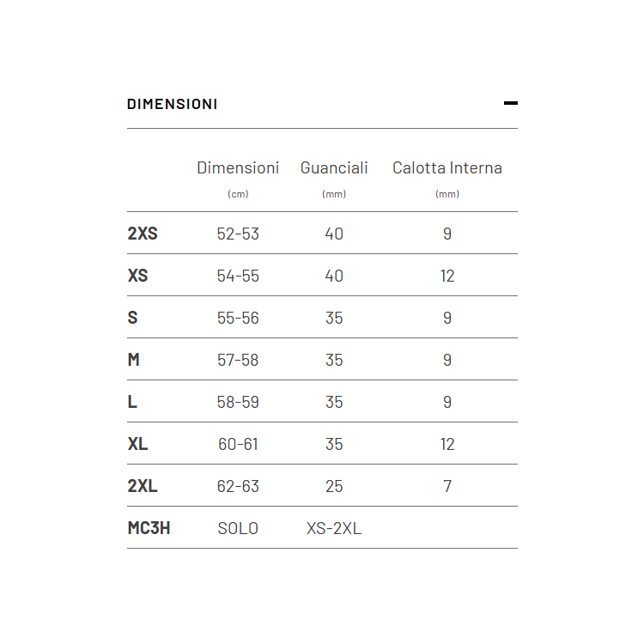Select the SOLO text in MC3H row
The image size is (644, 644).
238,529
